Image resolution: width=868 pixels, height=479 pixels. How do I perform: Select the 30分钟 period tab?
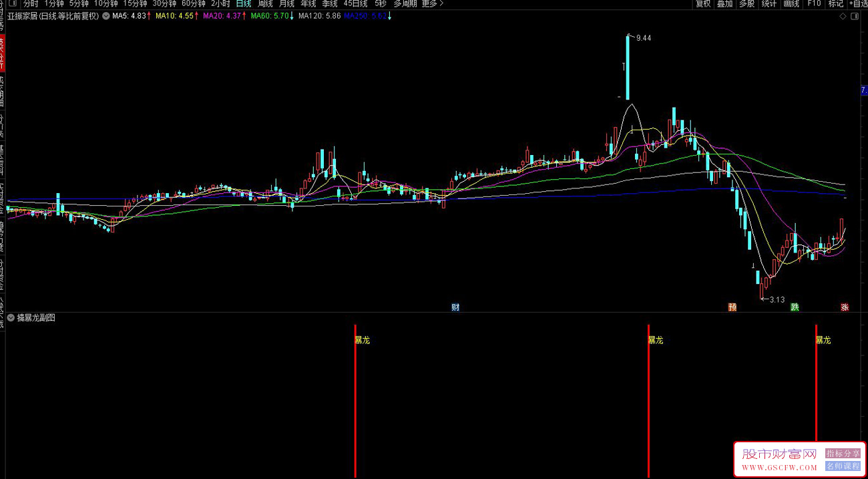point(164,3)
